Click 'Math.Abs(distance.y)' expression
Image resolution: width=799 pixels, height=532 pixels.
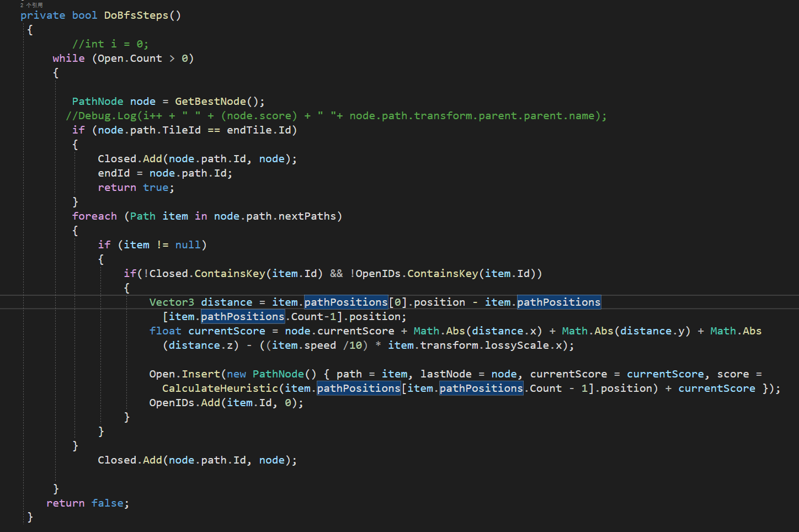(x=626, y=331)
